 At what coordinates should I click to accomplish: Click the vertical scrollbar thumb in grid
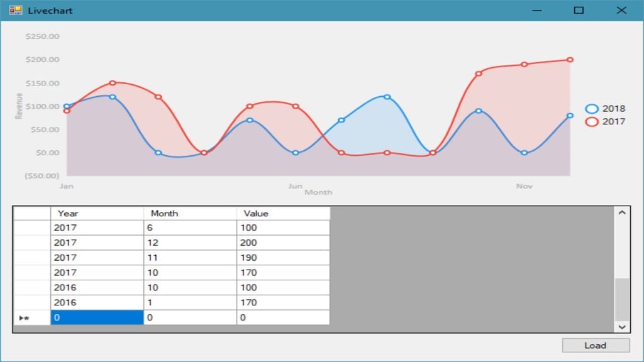[x=621, y=299]
